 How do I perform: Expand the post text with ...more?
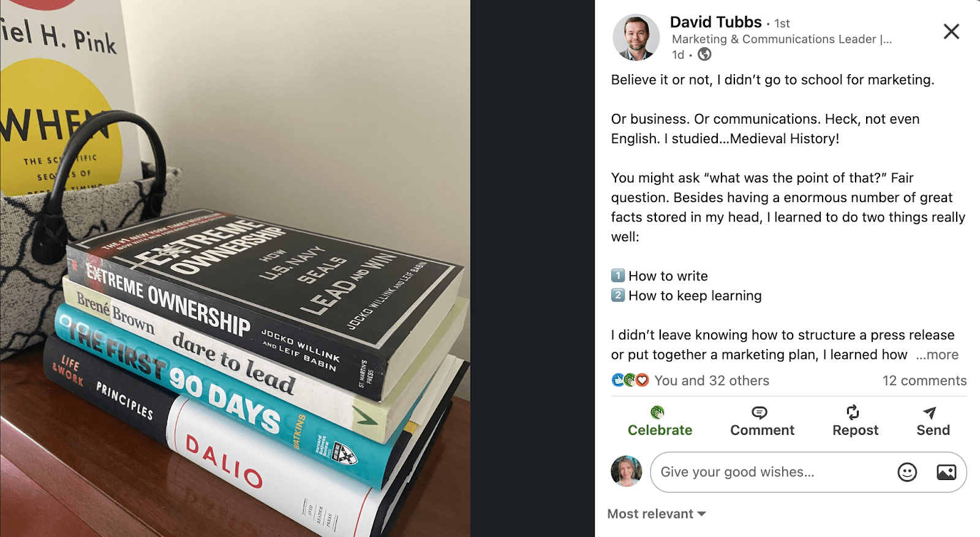[937, 355]
